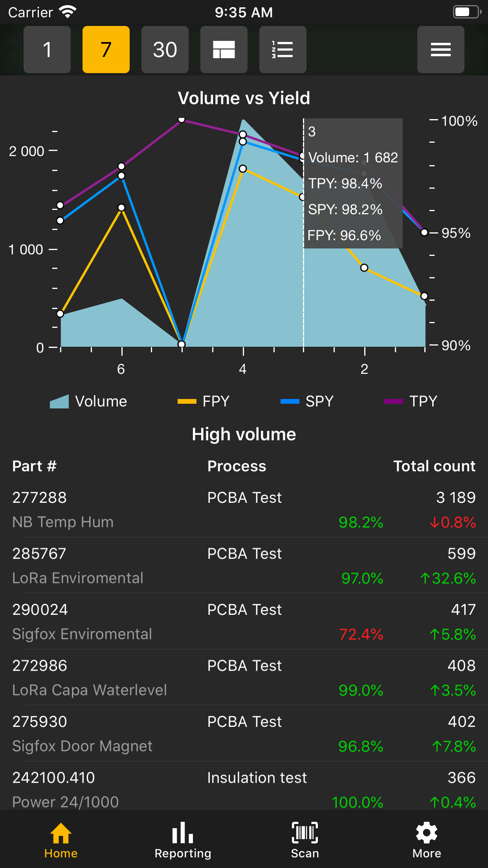Select the 1 day range button
This screenshot has width=488, height=868.
point(47,50)
